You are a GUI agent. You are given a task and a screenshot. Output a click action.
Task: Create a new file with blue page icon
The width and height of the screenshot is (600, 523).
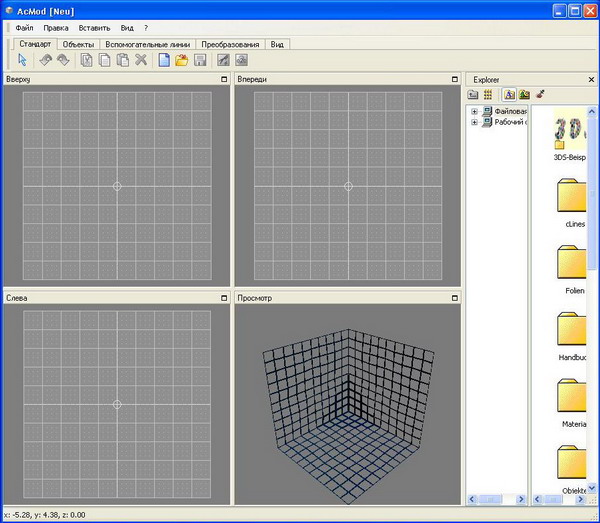164,61
